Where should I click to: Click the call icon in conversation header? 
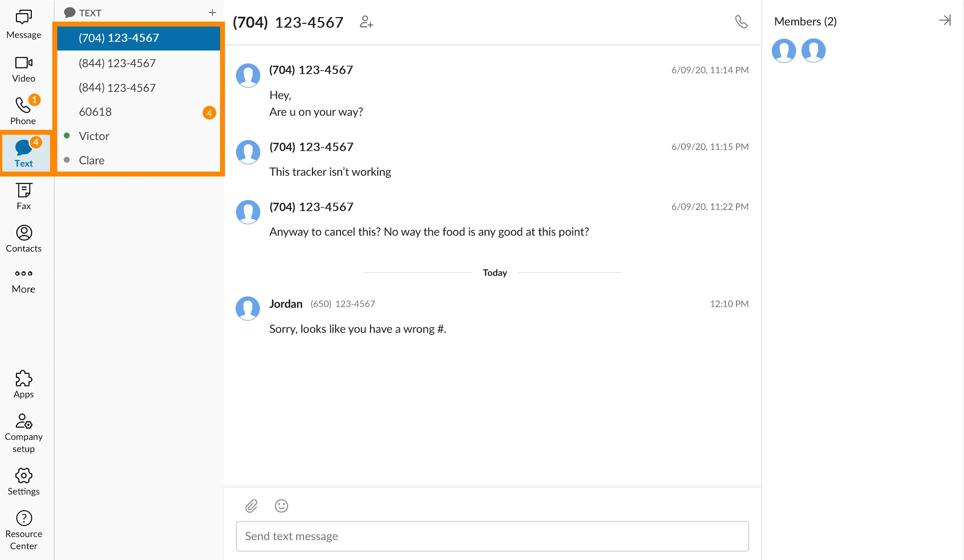coord(741,22)
